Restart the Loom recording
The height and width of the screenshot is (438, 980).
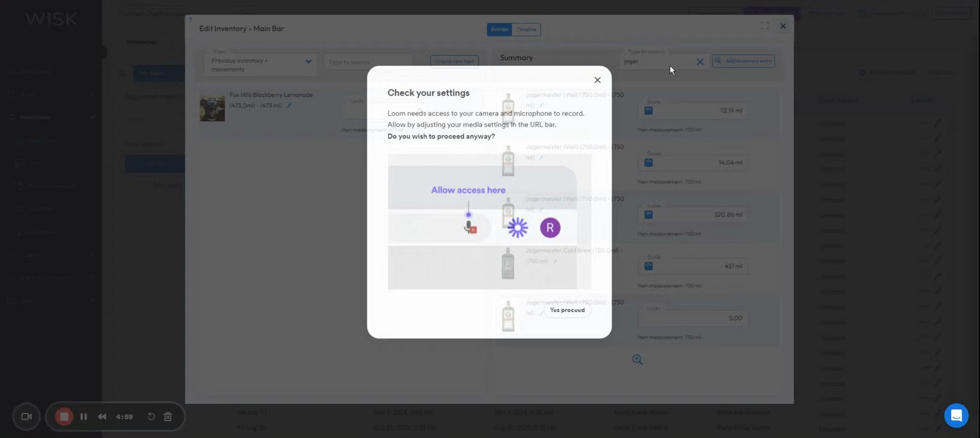(x=151, y=417)
